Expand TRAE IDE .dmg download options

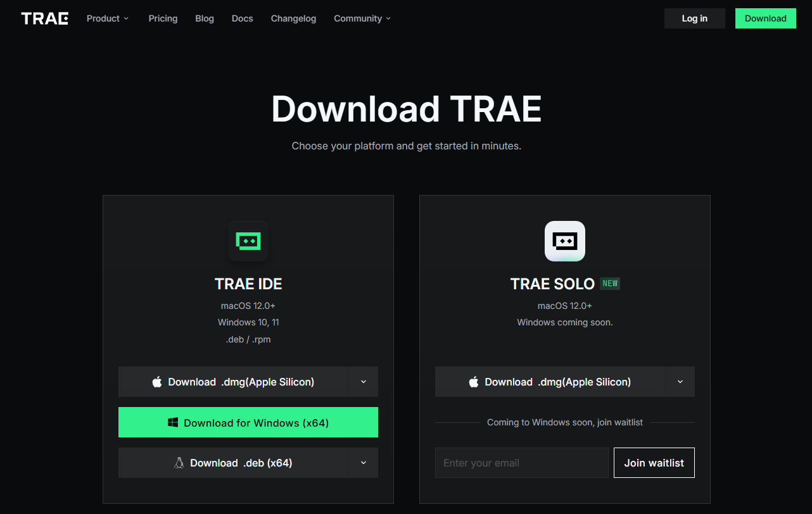tap(363, 382)
